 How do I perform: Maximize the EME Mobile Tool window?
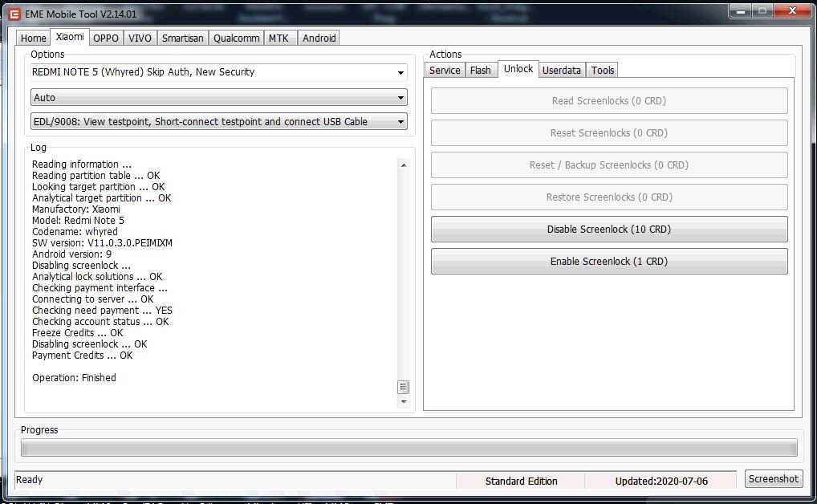tap(762, 11)
